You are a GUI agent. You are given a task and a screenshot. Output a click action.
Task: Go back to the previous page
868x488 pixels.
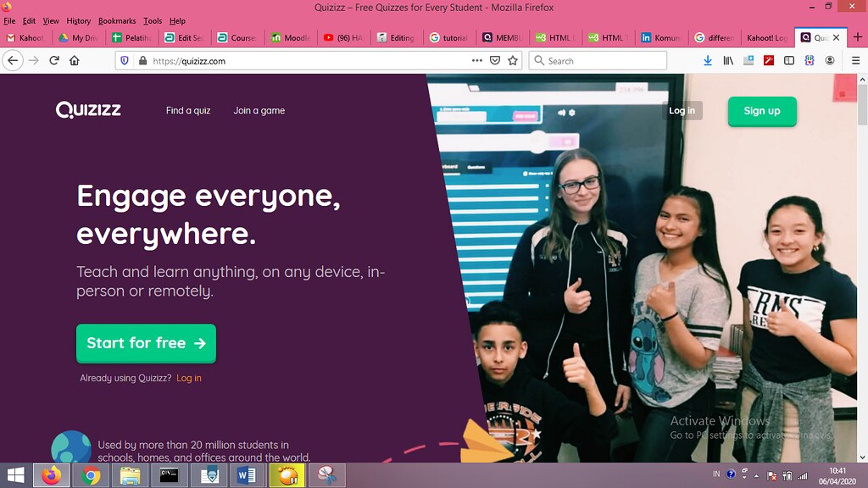point(13,61)
